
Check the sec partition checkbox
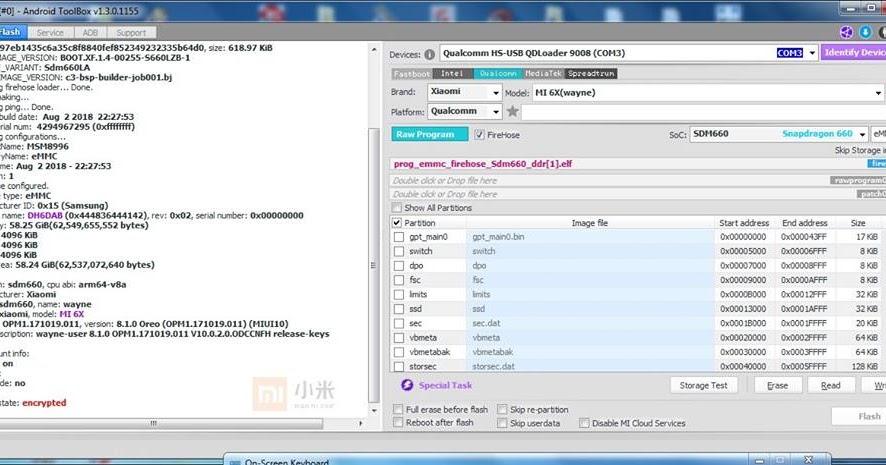click(399, 323)
